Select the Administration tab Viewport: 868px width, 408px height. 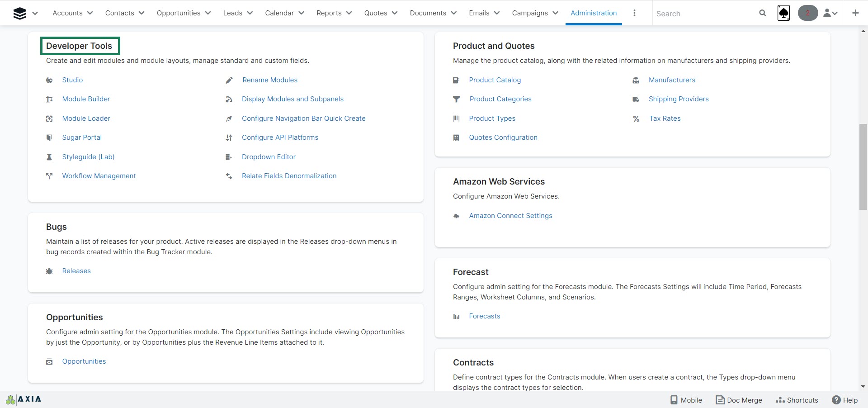click(x=593, y=13)
